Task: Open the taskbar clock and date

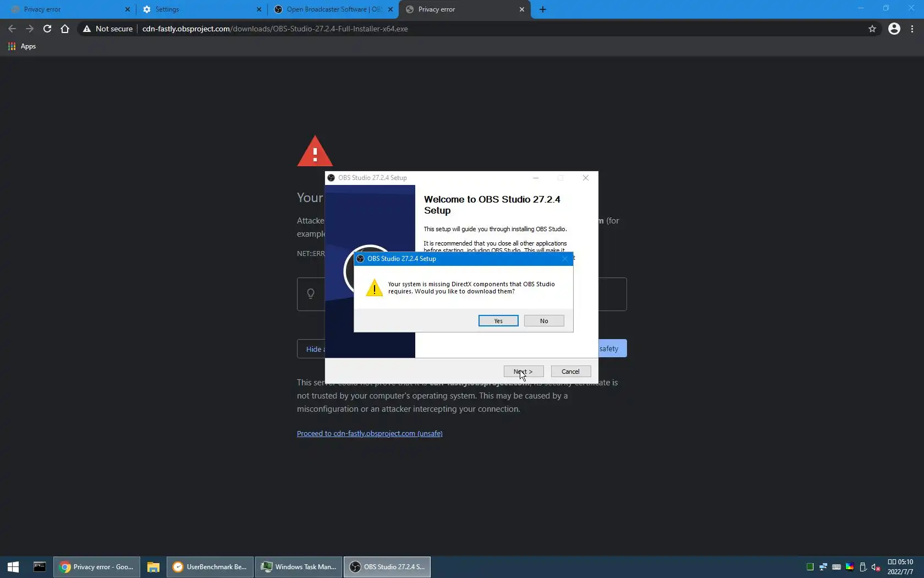Action: (x=900, y=567)
